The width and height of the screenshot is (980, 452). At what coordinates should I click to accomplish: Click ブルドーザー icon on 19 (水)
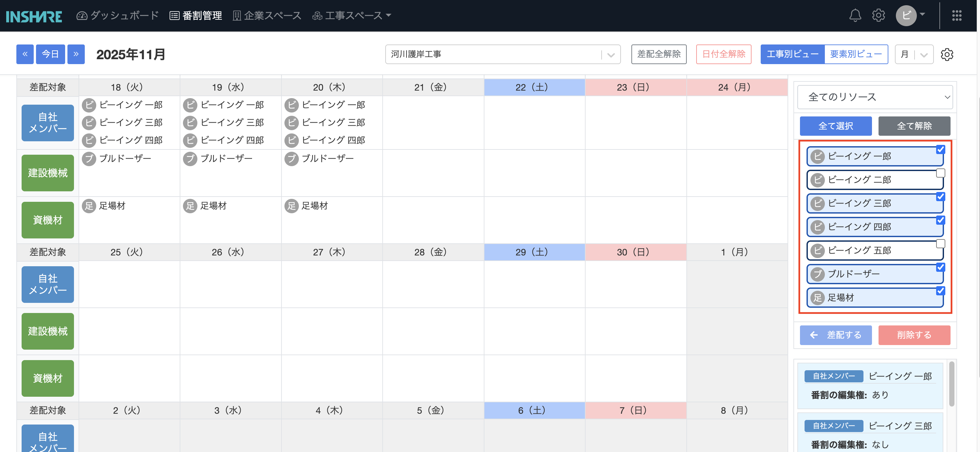pos(190,159)
